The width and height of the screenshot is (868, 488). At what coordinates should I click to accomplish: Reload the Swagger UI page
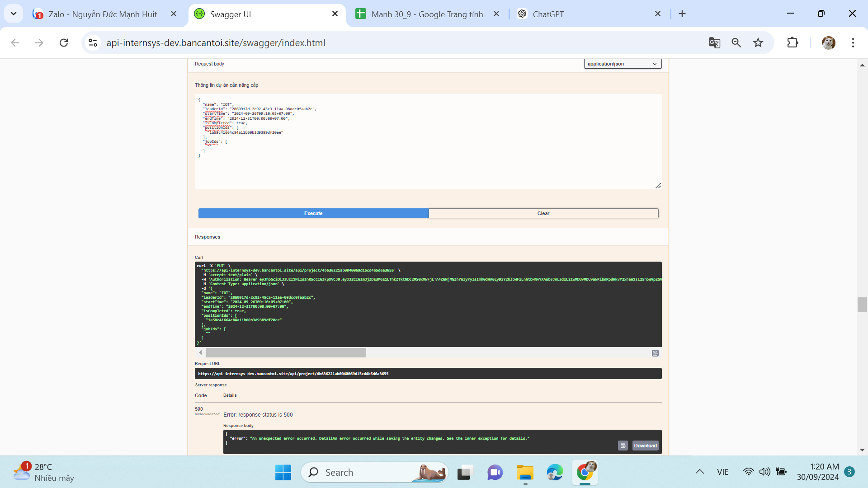pyautogui.click(x=64, y=42)
